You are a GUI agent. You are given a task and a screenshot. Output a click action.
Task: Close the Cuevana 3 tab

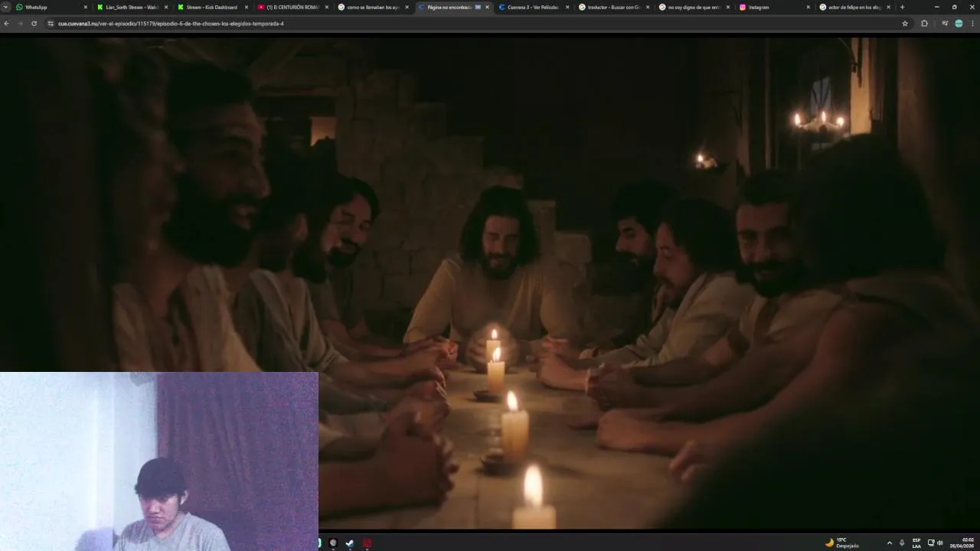tap(567, 7)
